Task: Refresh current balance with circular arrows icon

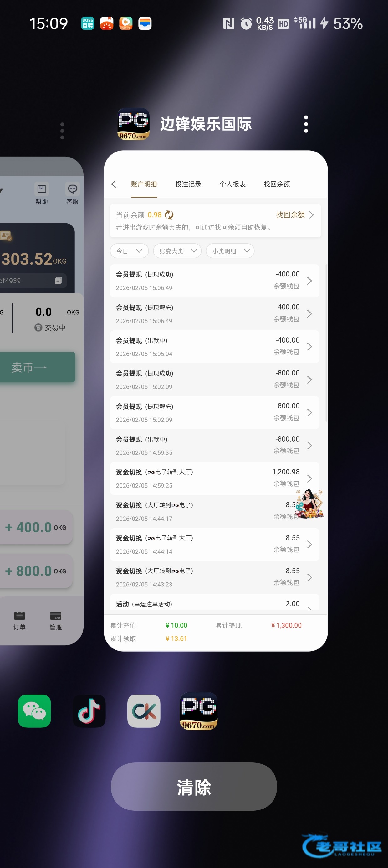Action: pyautogui.click(x=169, y=214)
